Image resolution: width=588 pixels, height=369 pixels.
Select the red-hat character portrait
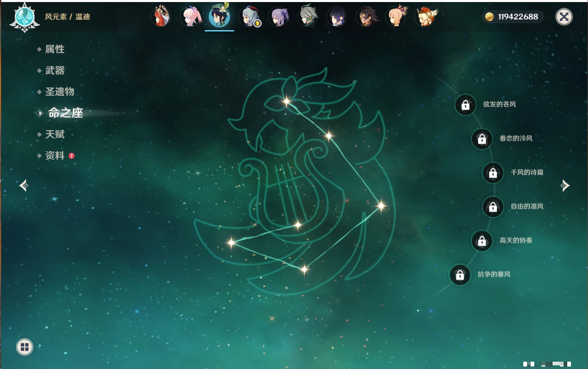tap(426, 17)
